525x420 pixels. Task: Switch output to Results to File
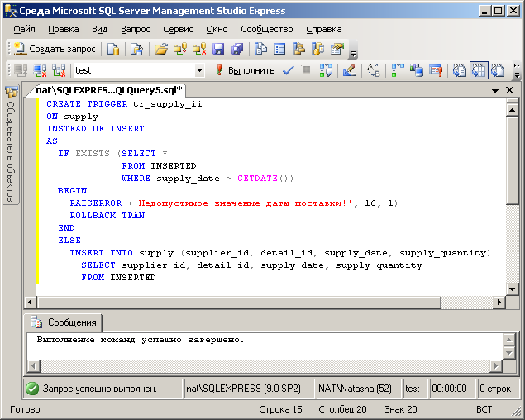pos(498,70)
